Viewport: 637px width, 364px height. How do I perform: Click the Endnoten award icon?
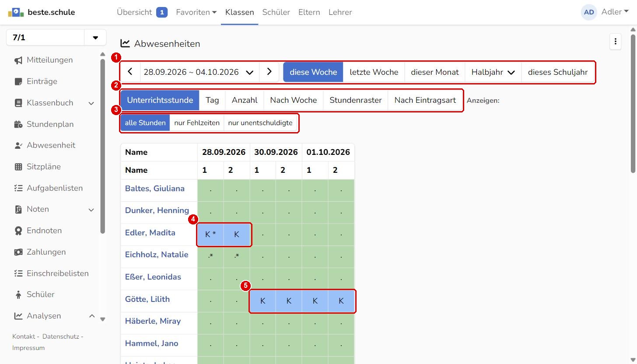18,231
